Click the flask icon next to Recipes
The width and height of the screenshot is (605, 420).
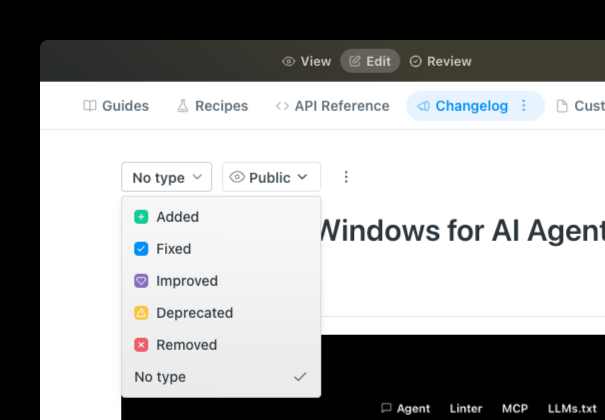click(x=183, y=106)
